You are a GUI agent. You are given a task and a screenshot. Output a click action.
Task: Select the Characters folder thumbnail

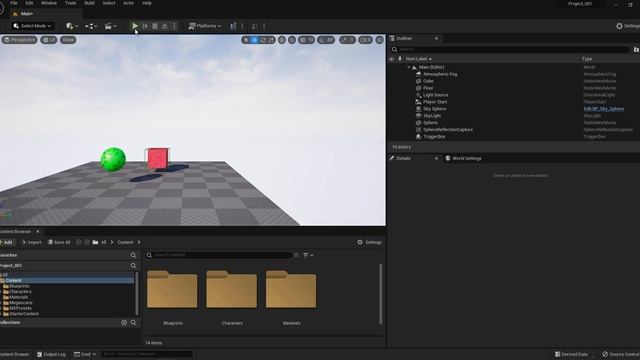(231, 289)
